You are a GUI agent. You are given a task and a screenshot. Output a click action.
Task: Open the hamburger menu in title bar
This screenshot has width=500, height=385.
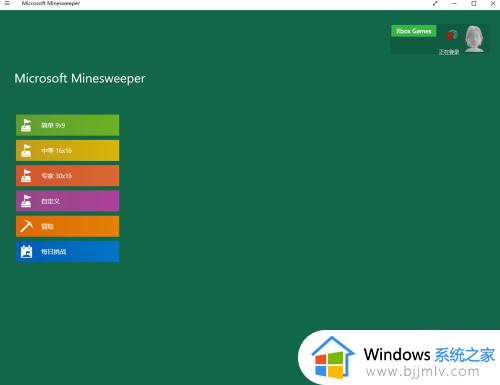[x=7, y=3]
